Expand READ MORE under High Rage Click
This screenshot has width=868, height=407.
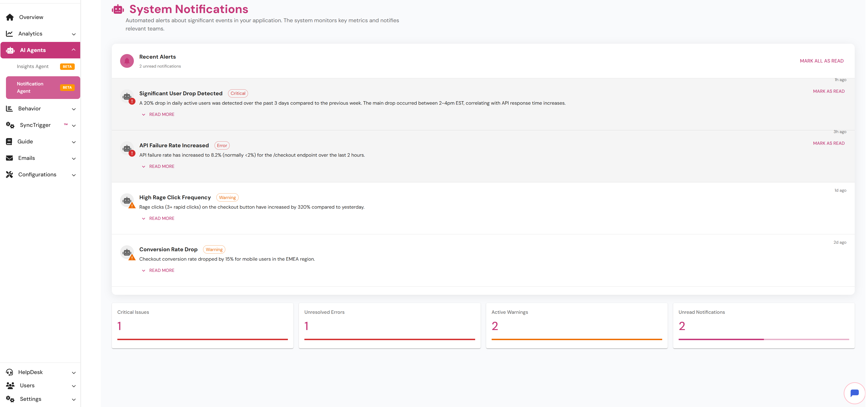click(x=161, y=219)
